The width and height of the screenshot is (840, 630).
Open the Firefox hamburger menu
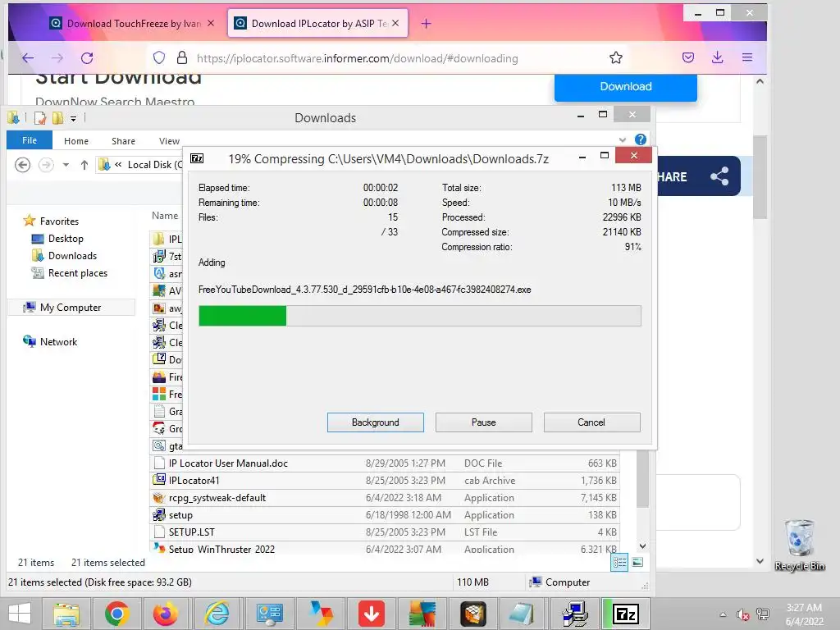click(x=747, y=58)
